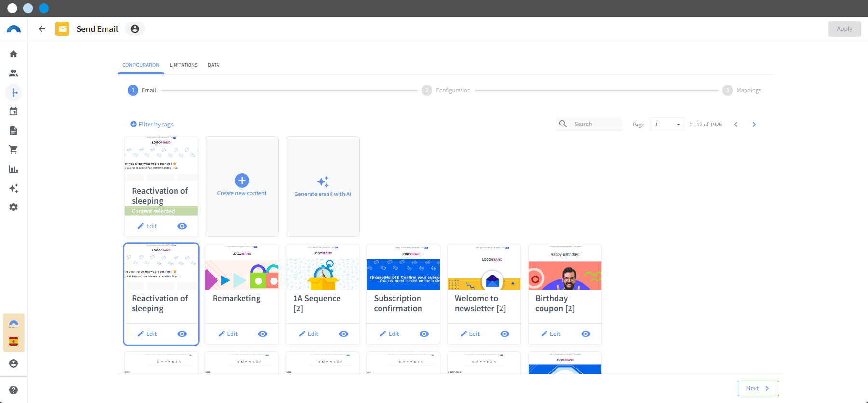Viewport: 868px width, 403px height.
Task: Open the Shopping cart icon in the sidebar
Action: 14,150
